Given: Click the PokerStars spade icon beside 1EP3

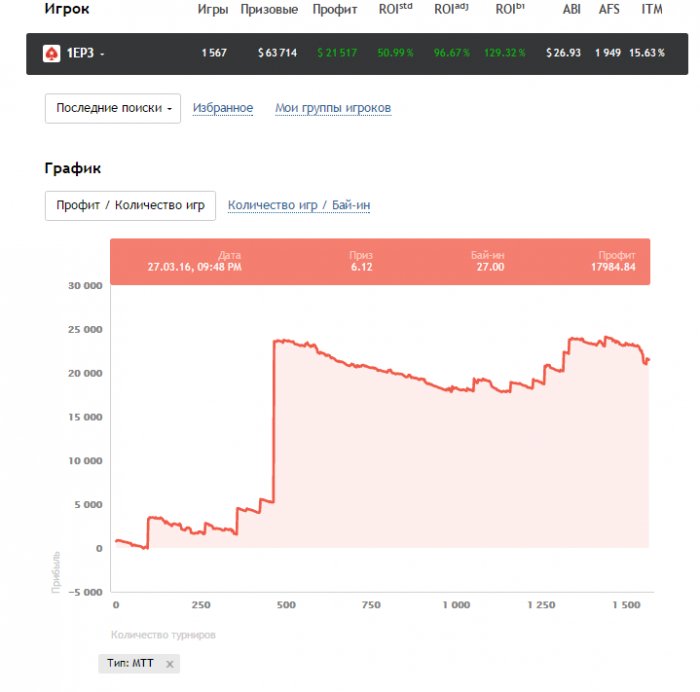Looking at the screenshot, I should (x=51, y=53).
